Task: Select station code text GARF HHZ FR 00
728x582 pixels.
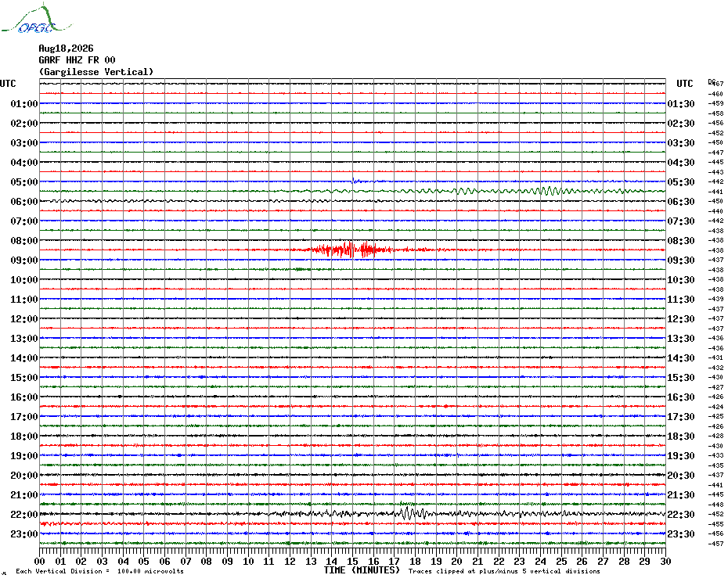Action: (77, 60)
